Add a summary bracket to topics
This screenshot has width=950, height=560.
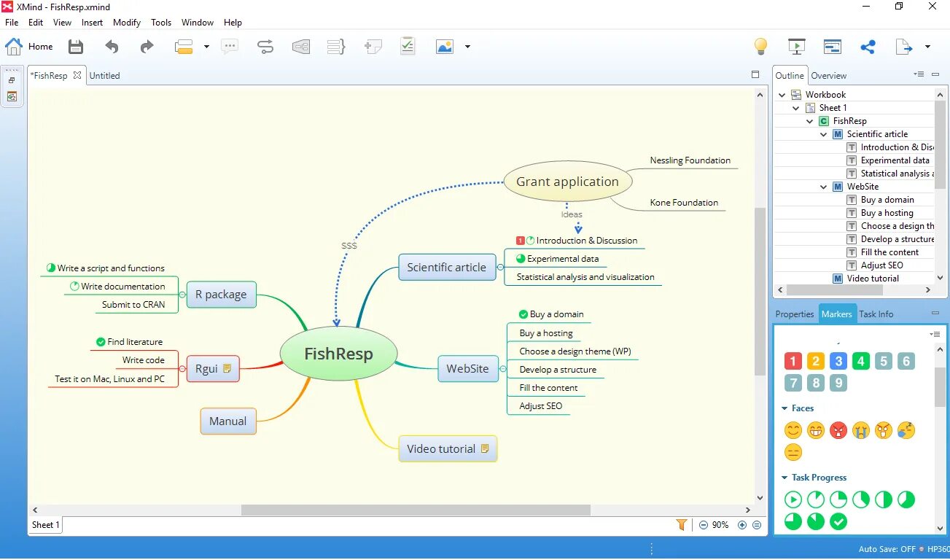coord(336,47)
